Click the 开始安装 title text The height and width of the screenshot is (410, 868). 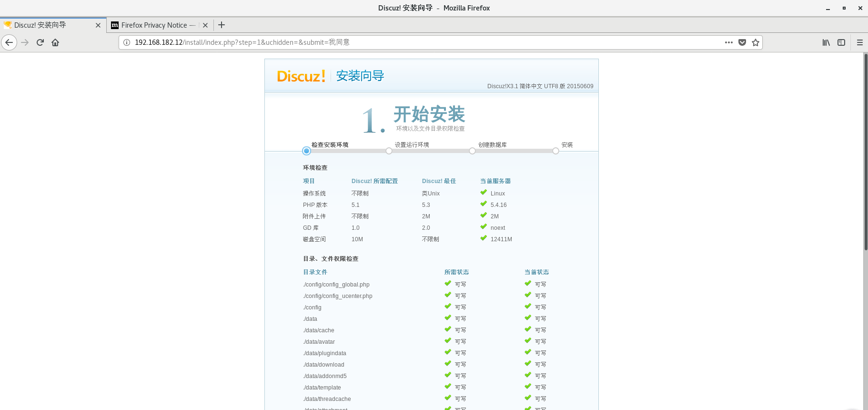(x=429, y=114)
